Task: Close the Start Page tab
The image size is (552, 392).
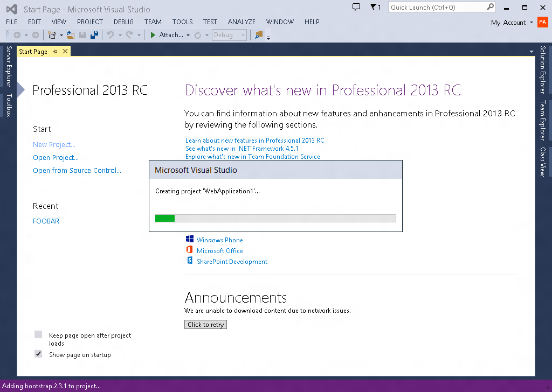Action: [65, 51]
